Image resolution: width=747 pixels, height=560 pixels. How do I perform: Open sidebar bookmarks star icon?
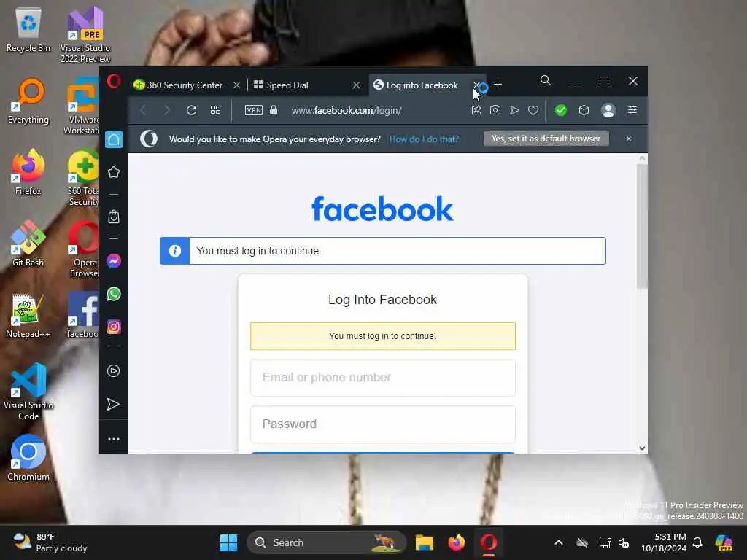113,172
